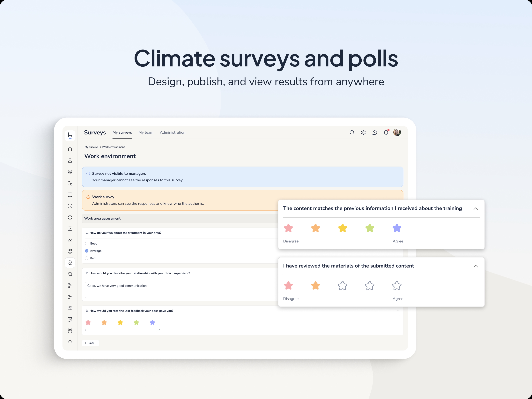This screenshot has width=532, height=399.
Task: Select the purple star in question 3
Action: pos(152,322)
